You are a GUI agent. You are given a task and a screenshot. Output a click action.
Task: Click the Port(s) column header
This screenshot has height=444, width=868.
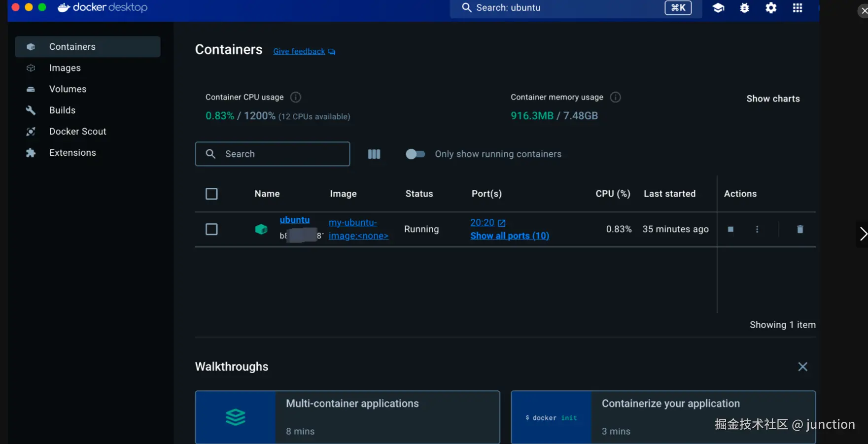[x=486, y=194]
